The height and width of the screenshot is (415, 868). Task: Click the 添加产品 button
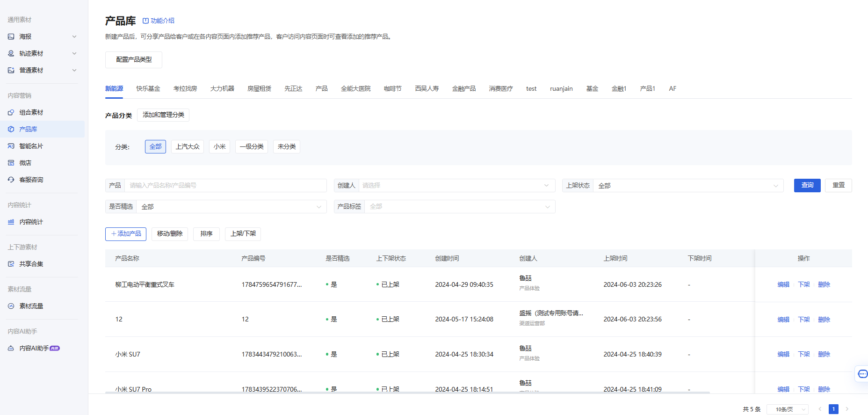(x=126, y=234)
